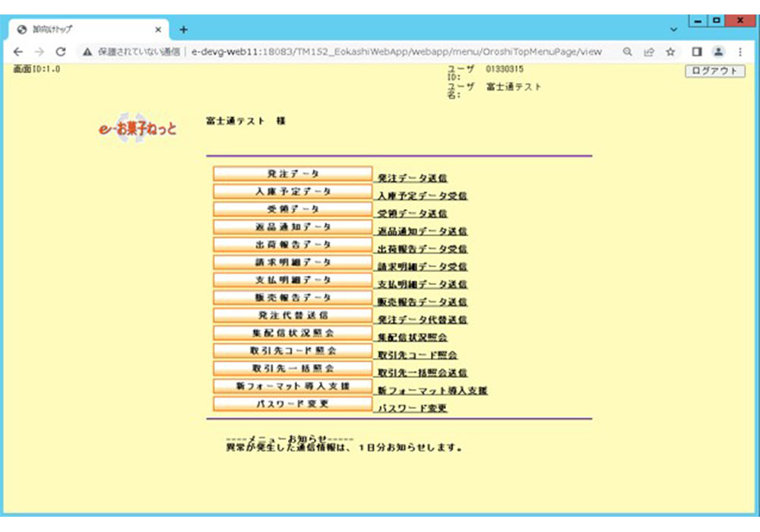Screen dimensions: 760x532
Task: Click the share page icon
Action: 649,52
